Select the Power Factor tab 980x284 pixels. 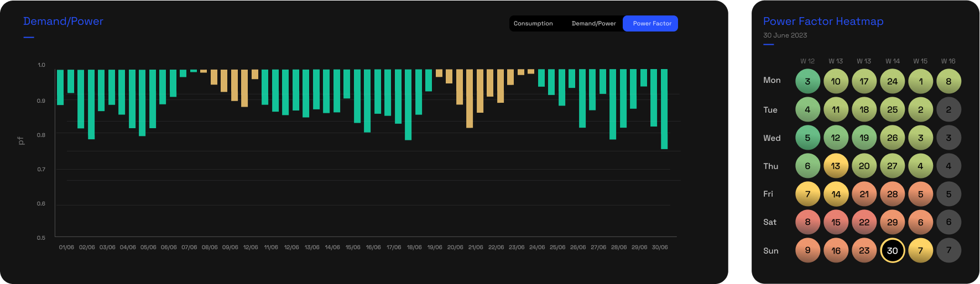pos(650,23)
